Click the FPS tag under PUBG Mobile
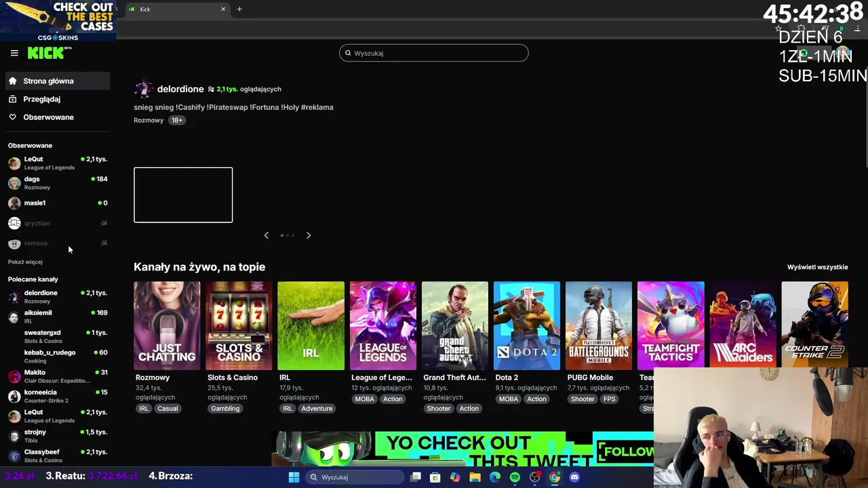The width and height of the screenshot is (868, 488). tap(610, 399)
